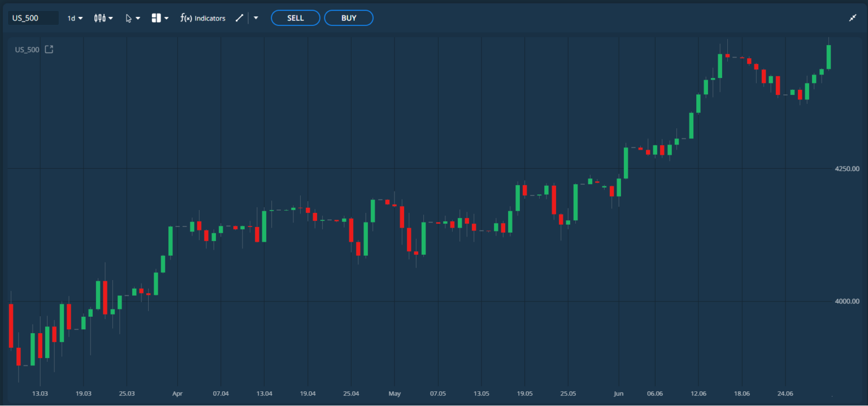Click the US_500 chart legend label

point(27,50)
